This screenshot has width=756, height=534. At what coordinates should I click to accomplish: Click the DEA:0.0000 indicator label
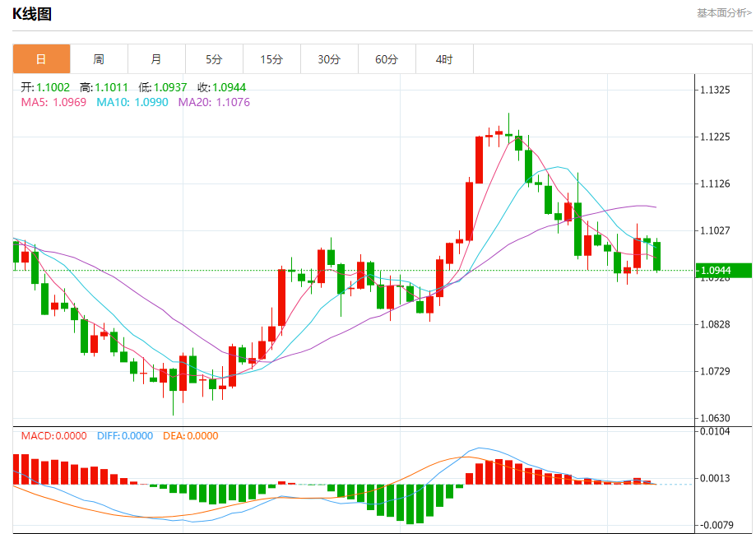pyautogui.click(x=191, y=436)
